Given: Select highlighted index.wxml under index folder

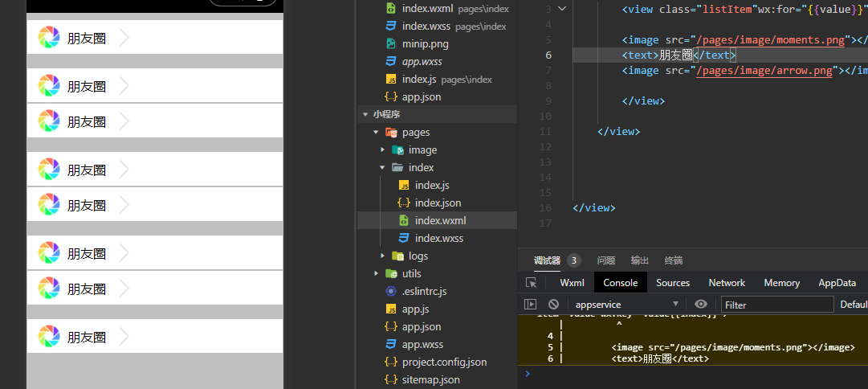Looking at the screenshot, I should [x=438, y=220].
